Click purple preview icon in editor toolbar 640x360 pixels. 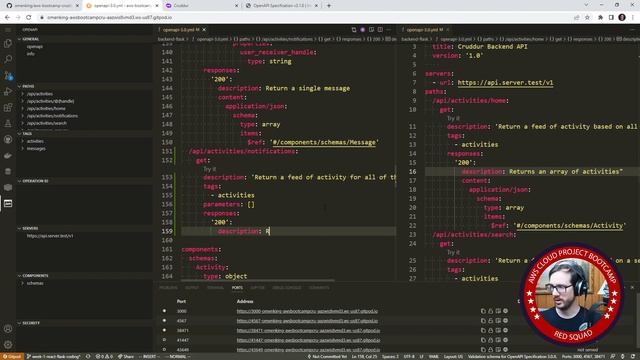[362, 30]
